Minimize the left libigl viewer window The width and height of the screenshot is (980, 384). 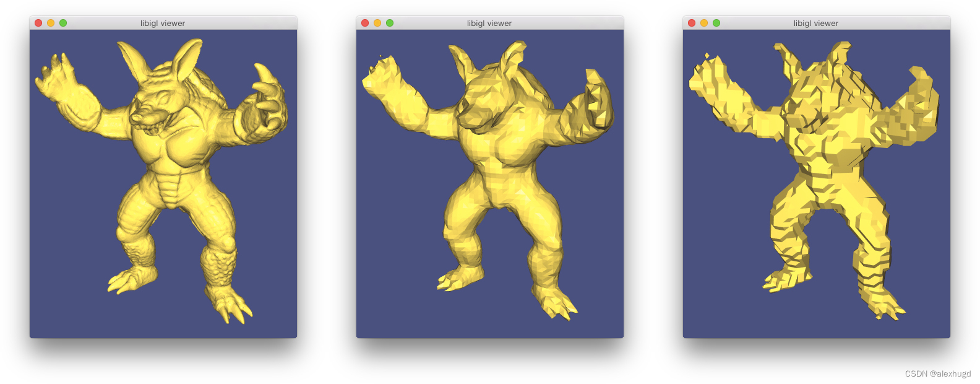point(51,23)
